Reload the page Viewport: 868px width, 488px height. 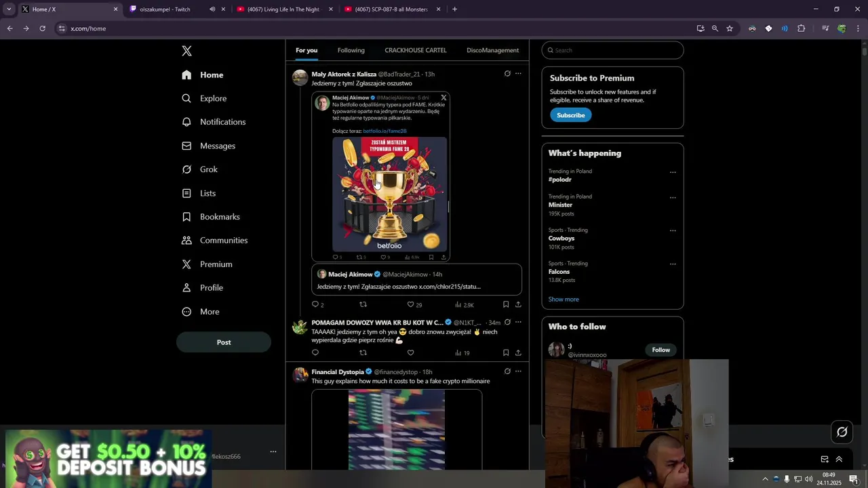pyautogui.click(x=42, y=28)
